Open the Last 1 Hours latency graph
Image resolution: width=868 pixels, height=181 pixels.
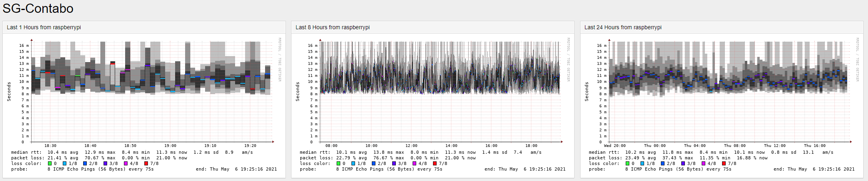[144, 105]
